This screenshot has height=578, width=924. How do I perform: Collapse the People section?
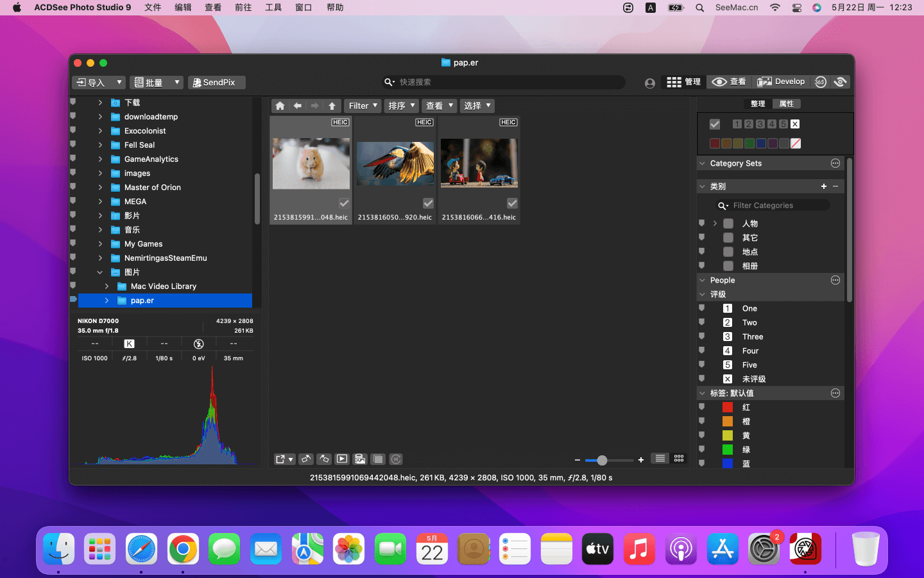click(702, 280)
